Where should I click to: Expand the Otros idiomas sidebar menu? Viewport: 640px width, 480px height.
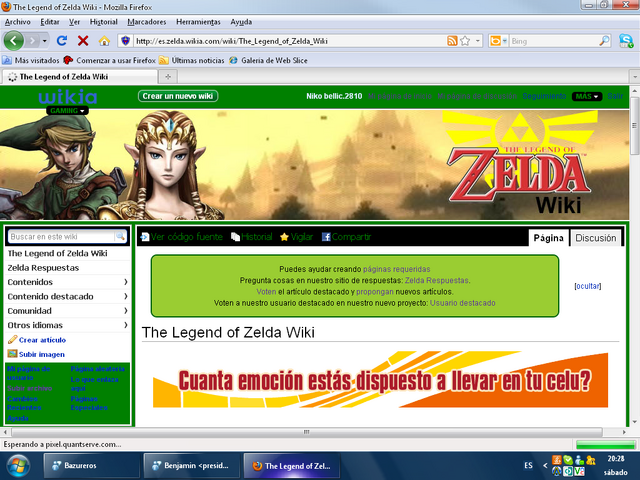tap(68, 325)
